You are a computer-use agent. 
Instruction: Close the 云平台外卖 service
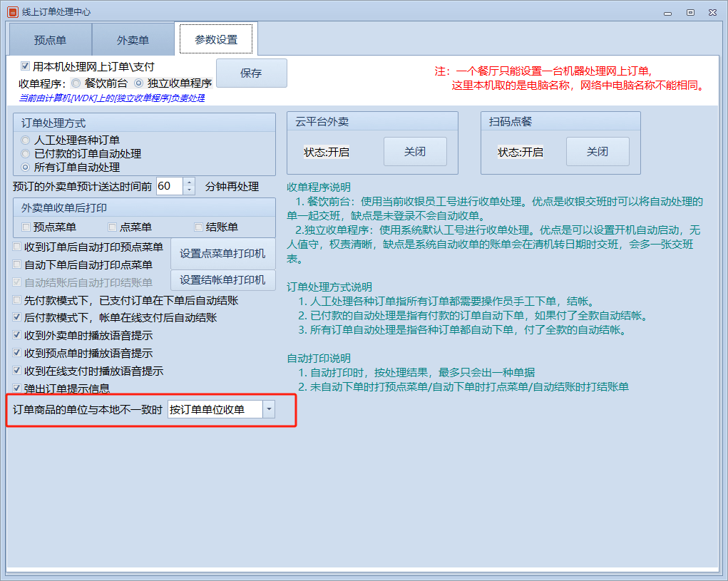(x=415, y=152)
